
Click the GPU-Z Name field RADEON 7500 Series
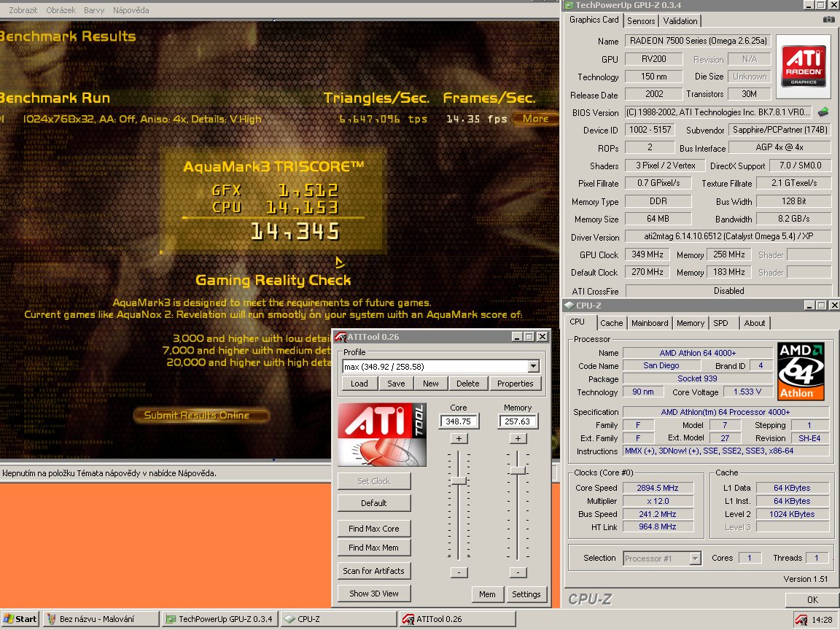pos(699,41)
